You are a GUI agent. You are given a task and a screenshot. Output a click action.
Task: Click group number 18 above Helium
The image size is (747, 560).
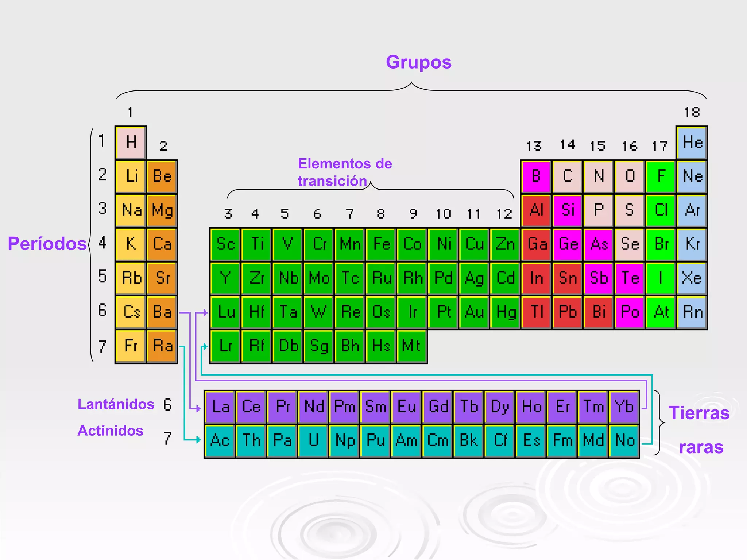(x=692, y=112)
